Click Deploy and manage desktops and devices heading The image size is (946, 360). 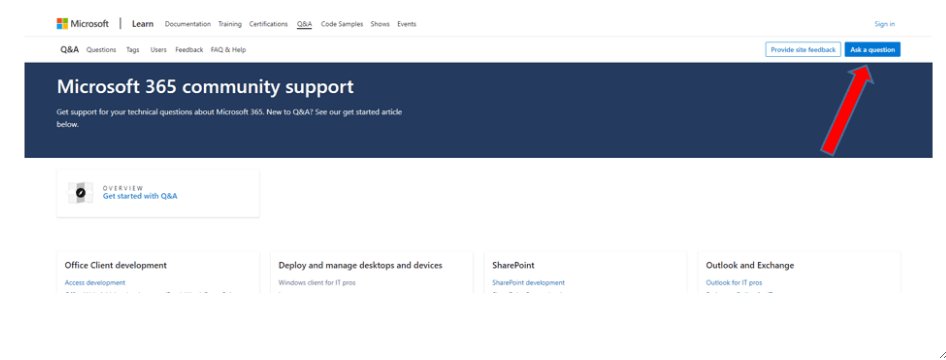(361, 265)
